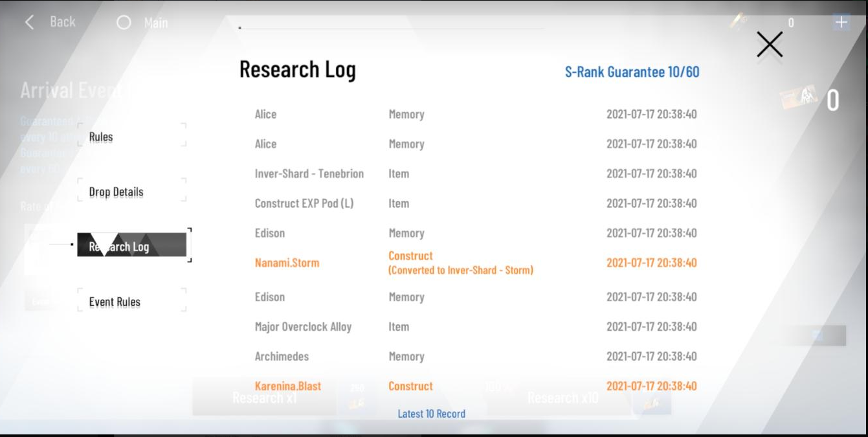The image size is (868, 437).
Task: Tap the Latest 10 Record label
Action: click(431, 414)
